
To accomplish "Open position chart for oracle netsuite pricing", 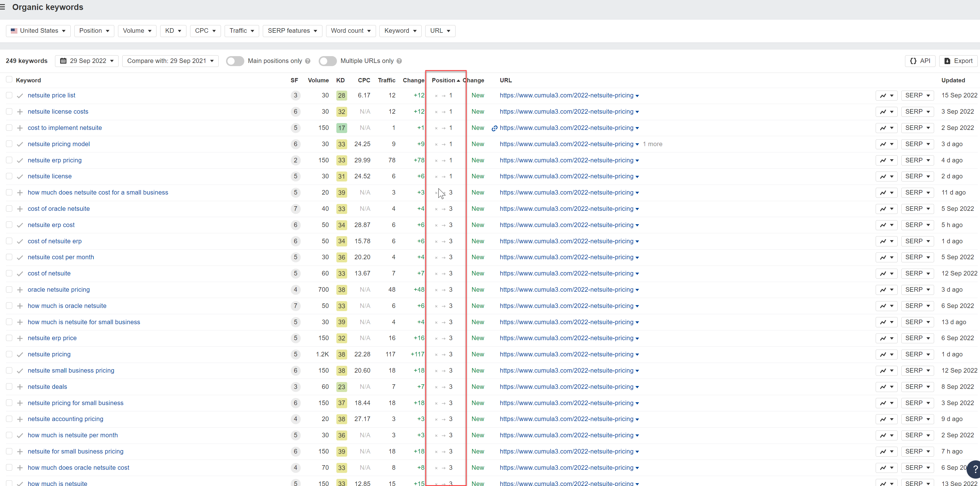I will point(887,290).
